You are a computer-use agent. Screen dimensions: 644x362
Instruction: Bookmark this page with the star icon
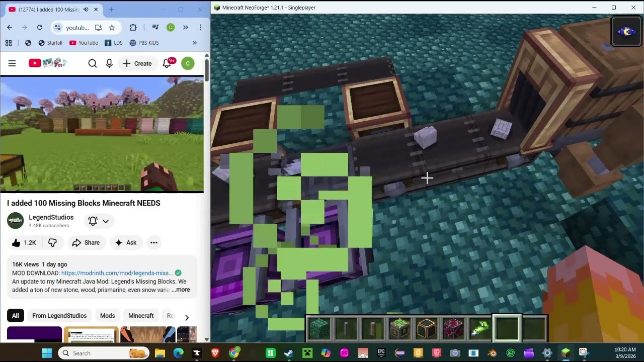[112, 28]
